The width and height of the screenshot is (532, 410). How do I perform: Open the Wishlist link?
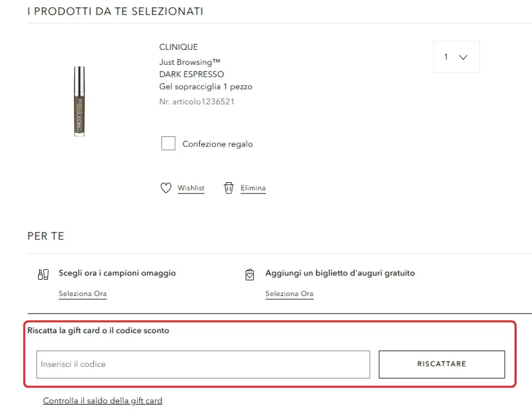pos(191,188)
